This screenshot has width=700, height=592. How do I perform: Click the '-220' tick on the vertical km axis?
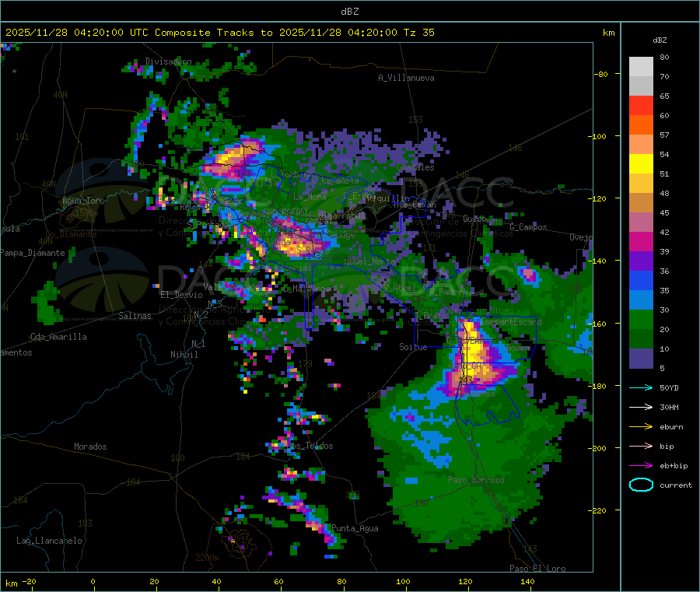point(597,511)
